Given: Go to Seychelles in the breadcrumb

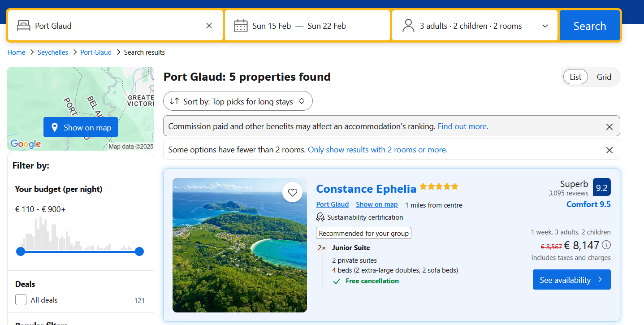Looking at the screenshot, I should [x=53, y=52].
